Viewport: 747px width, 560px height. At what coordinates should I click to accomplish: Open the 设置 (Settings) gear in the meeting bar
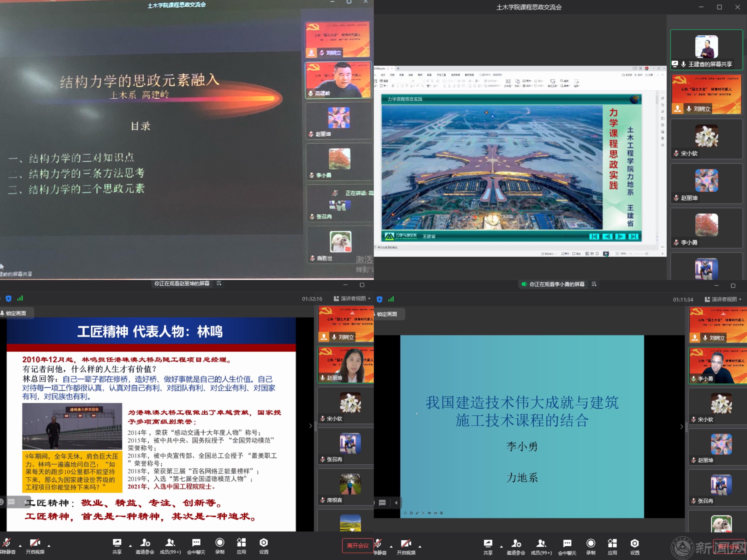(263, 545)
